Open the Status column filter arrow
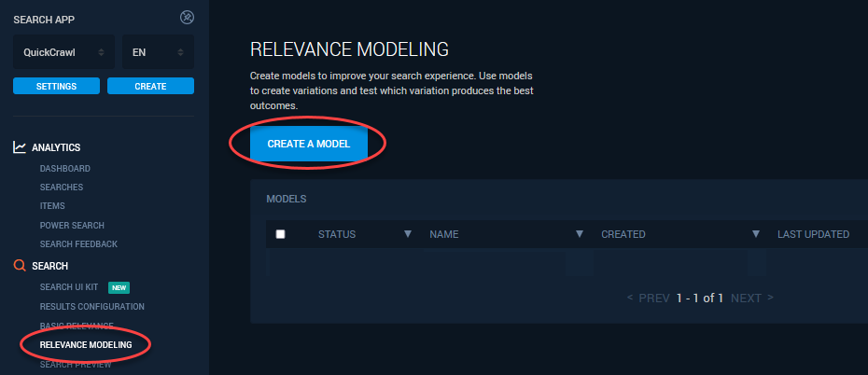 [407, 234]
